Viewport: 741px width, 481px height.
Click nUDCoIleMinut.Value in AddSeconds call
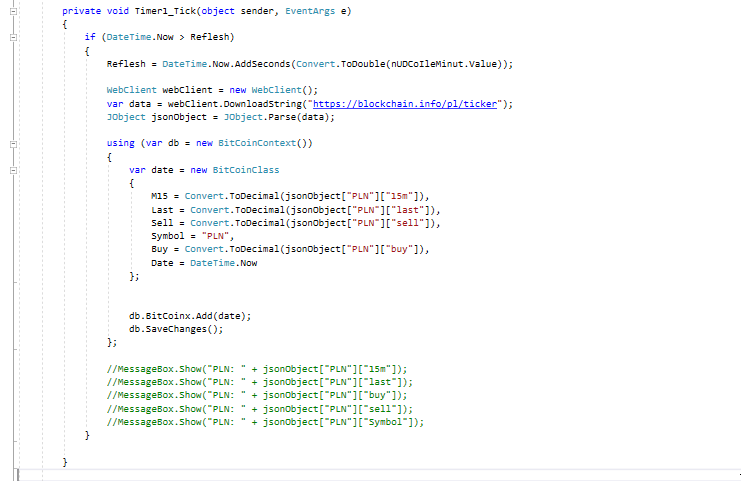point(443,64)
